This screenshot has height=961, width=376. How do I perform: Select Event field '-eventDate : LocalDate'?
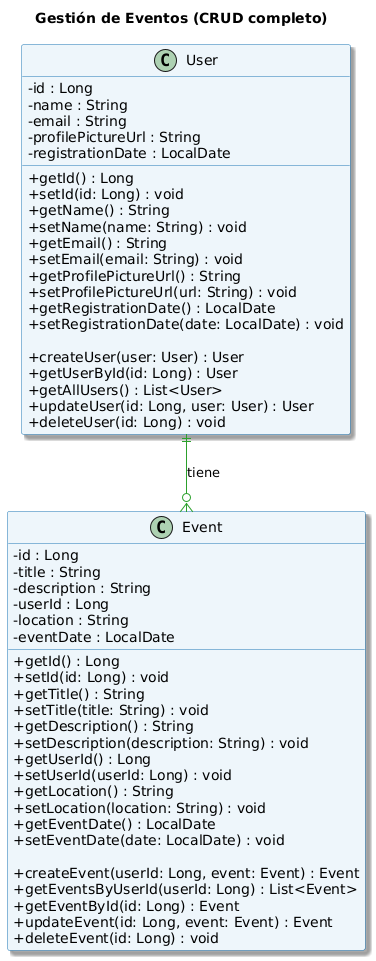point(93,637)
